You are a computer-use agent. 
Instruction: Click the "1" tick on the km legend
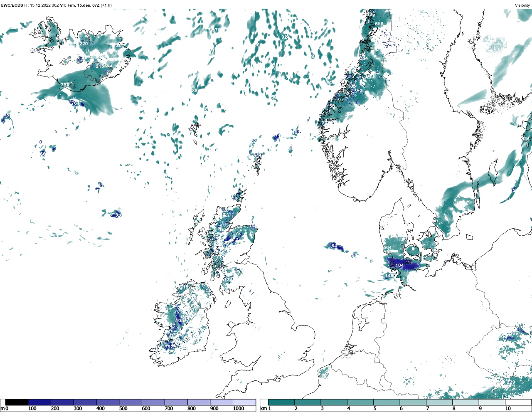[x=269, y=409]
